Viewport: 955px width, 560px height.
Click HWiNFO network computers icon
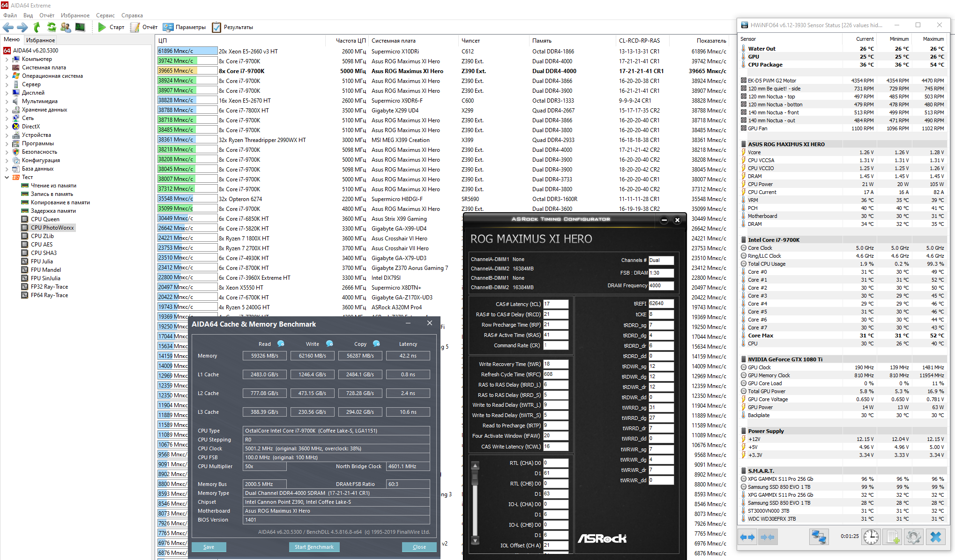pyautogui.click(x=819, y=537)
